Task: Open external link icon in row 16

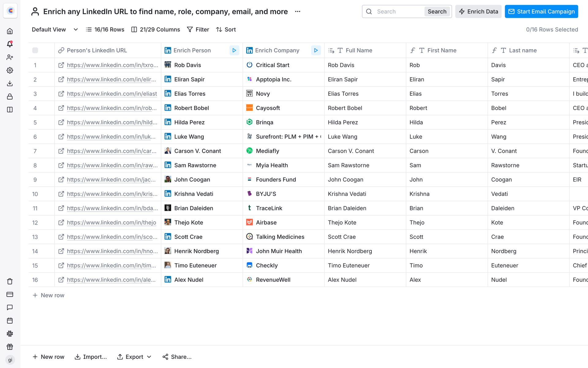Action: tap(61, 280)
